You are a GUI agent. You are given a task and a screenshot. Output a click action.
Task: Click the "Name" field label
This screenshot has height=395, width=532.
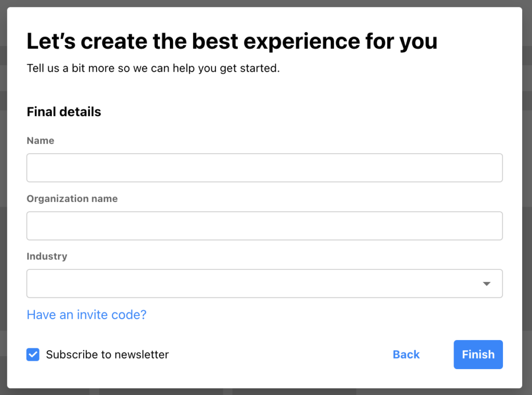41,141
